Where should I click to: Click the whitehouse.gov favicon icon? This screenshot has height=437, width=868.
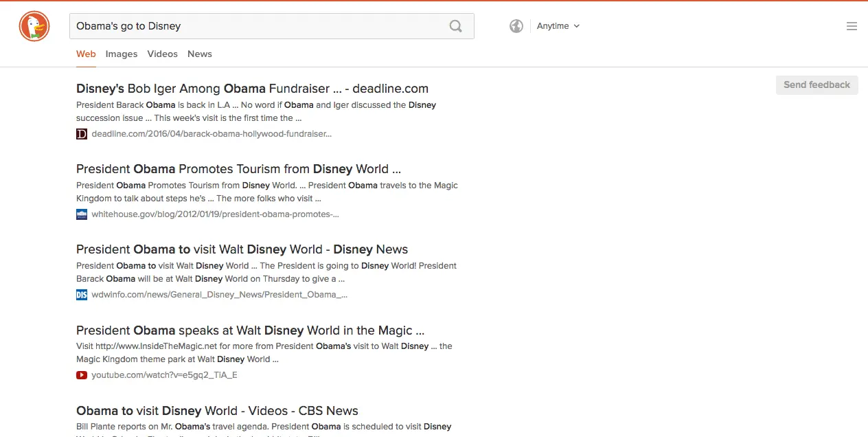[82, 214]
